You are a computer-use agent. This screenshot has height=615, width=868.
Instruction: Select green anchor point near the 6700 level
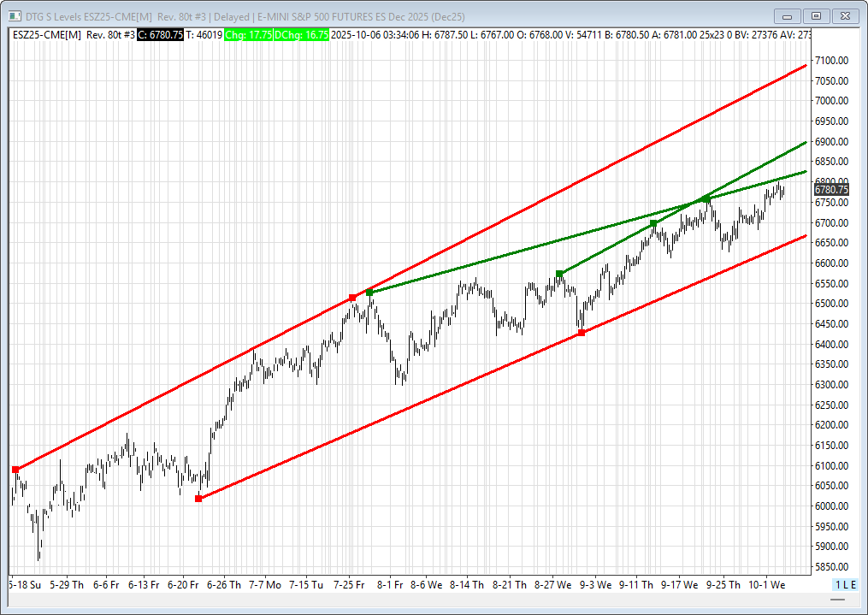coord(653,223)
